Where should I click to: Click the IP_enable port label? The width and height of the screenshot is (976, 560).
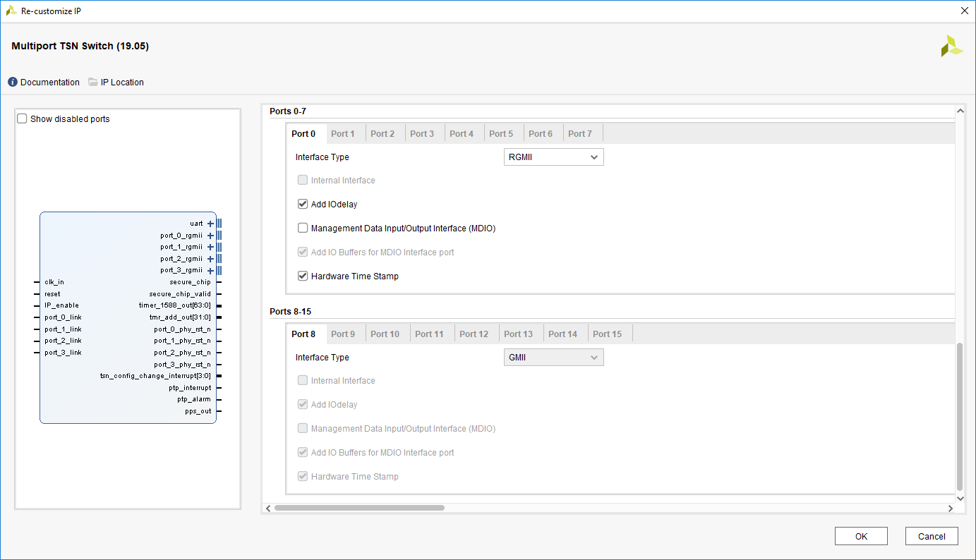click(x=61, y=305)
